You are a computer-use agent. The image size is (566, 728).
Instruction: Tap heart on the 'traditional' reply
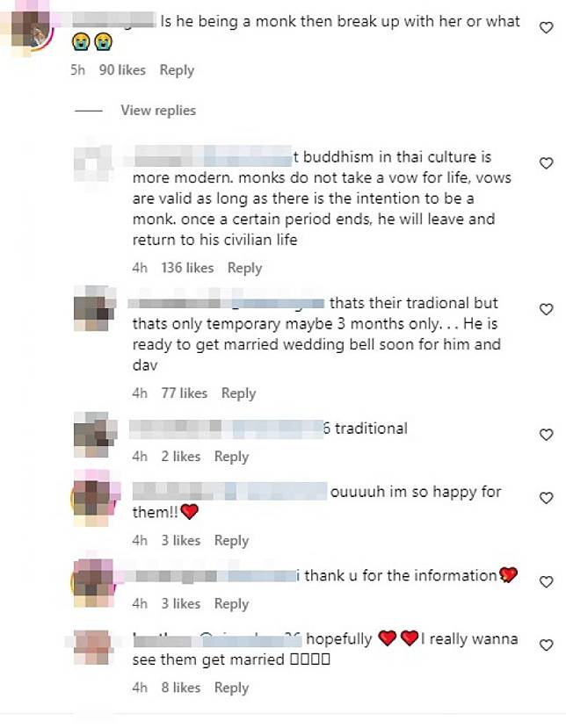click(x=546, y=435)
